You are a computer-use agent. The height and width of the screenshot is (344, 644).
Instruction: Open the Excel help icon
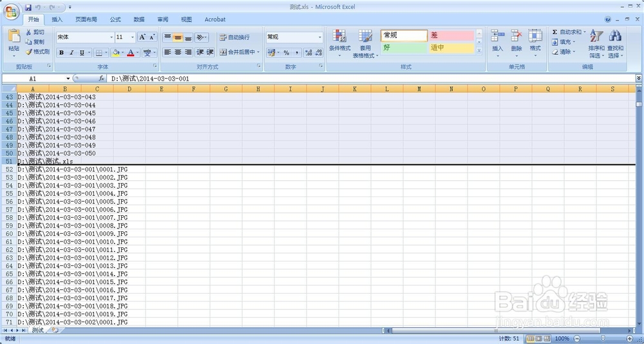tap(608, 19)
